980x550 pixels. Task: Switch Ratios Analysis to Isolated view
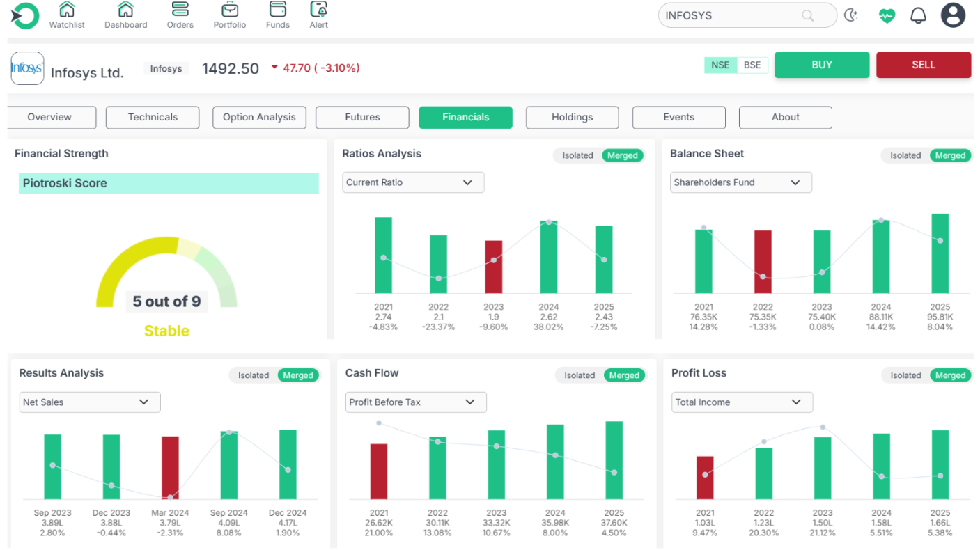pos(577,155)
